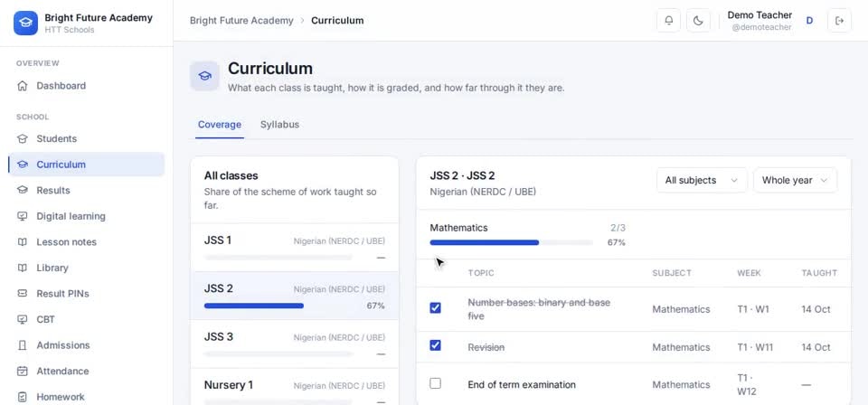The width and height of the screenshot is (868, 405).
Task: Click the Digital learning monitor icon
Action: [22, 216]
